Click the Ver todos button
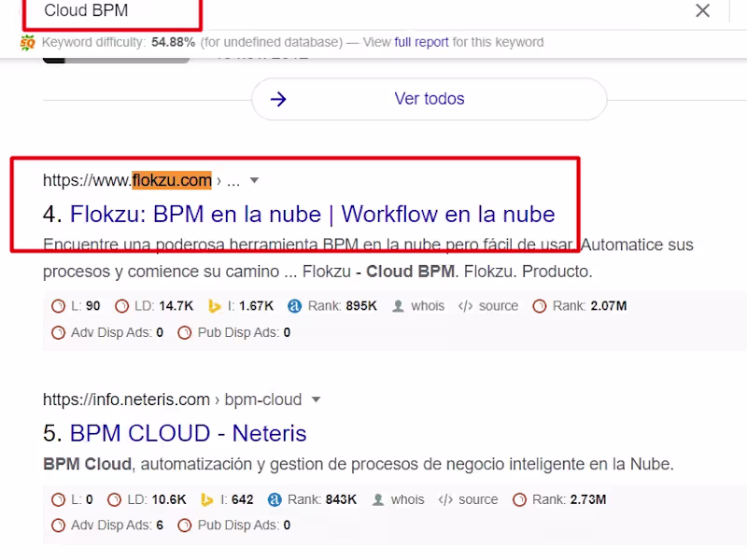Screen dimensions: 747x560 tap(430, 99)
